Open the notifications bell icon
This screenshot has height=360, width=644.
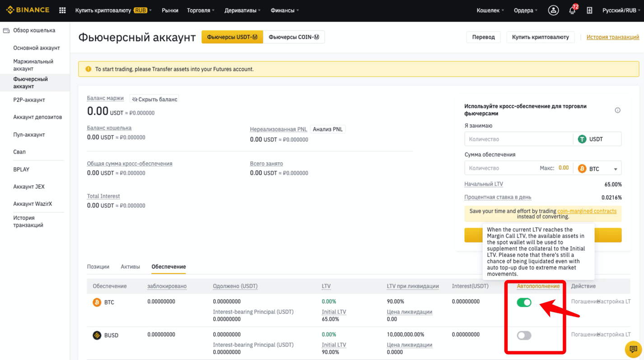[x=572, y=10]
